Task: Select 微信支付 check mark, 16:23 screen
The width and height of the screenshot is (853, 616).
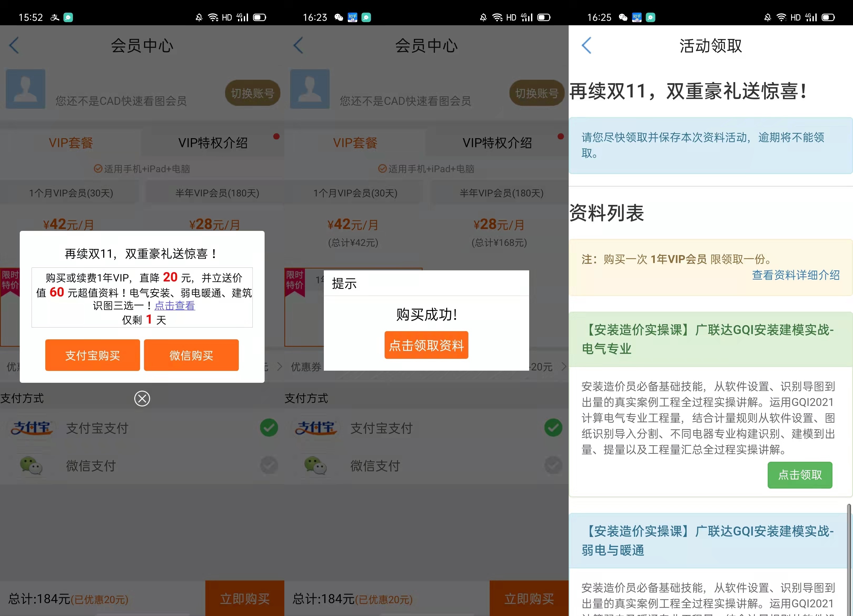Action: click(x=553, y=466)
